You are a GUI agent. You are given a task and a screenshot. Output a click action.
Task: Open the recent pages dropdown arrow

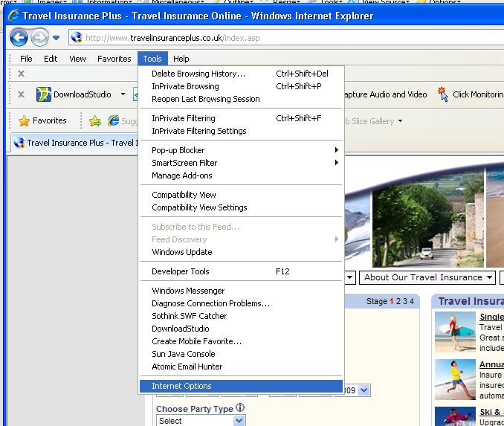[56, 38]
